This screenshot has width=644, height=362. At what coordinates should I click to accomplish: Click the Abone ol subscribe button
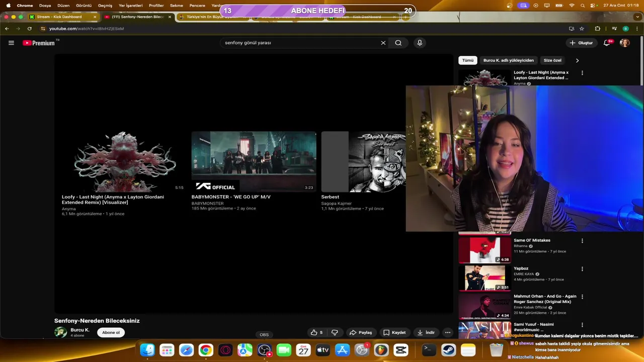tap(111, 332)
